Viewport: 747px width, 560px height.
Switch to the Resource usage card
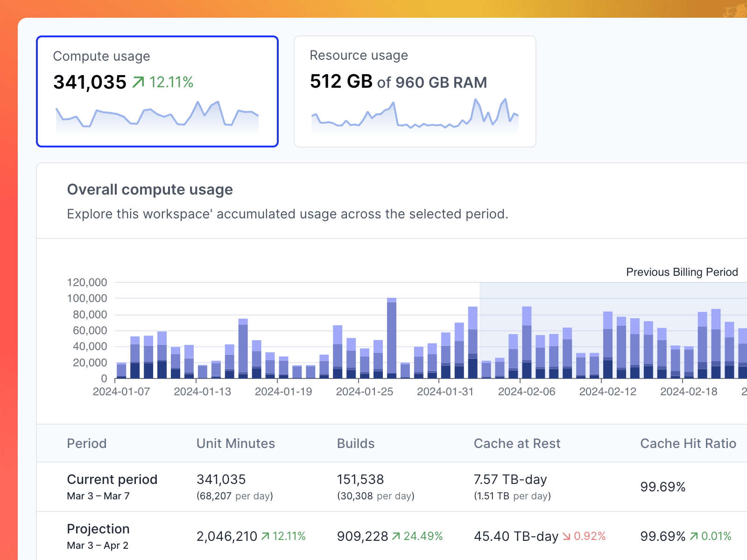click(415, 91)
